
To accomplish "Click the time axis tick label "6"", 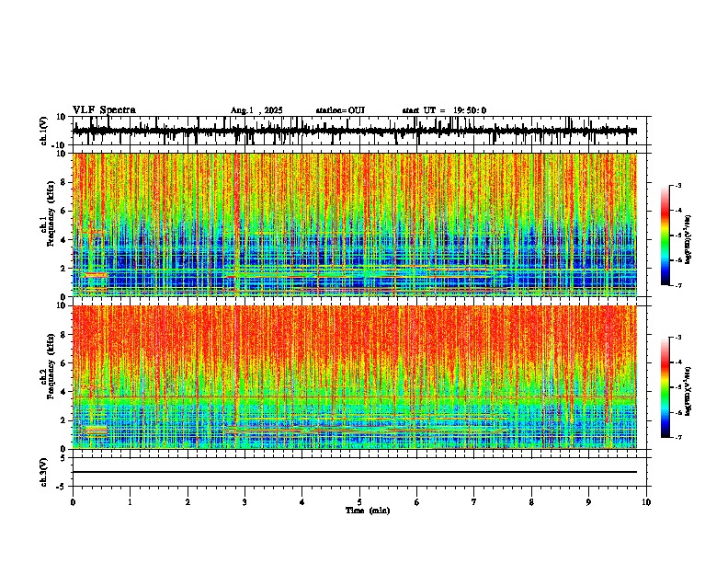I will pyautogui.click(x=417, y=502).
